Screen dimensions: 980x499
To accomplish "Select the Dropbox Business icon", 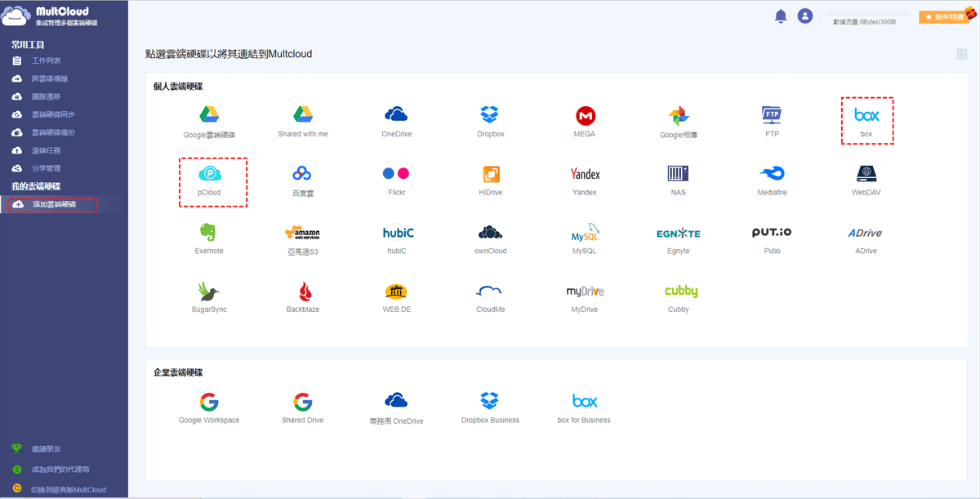I will 490,401.
